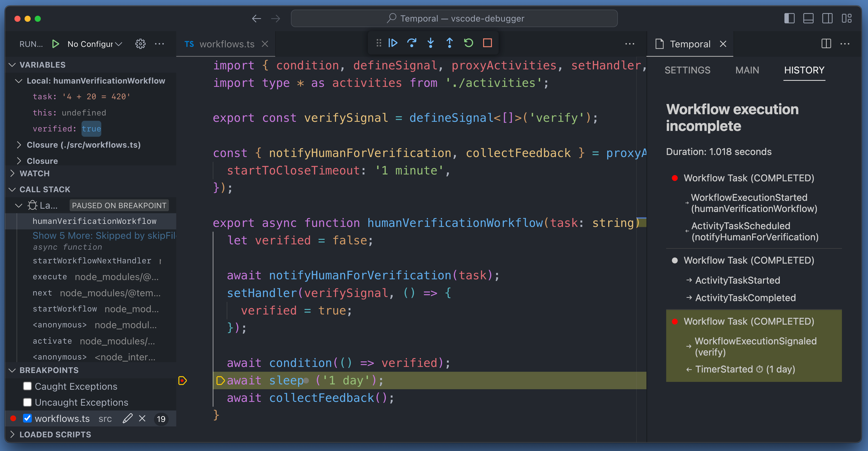Click the breakpoint marker in the gutter

(182, 381)
